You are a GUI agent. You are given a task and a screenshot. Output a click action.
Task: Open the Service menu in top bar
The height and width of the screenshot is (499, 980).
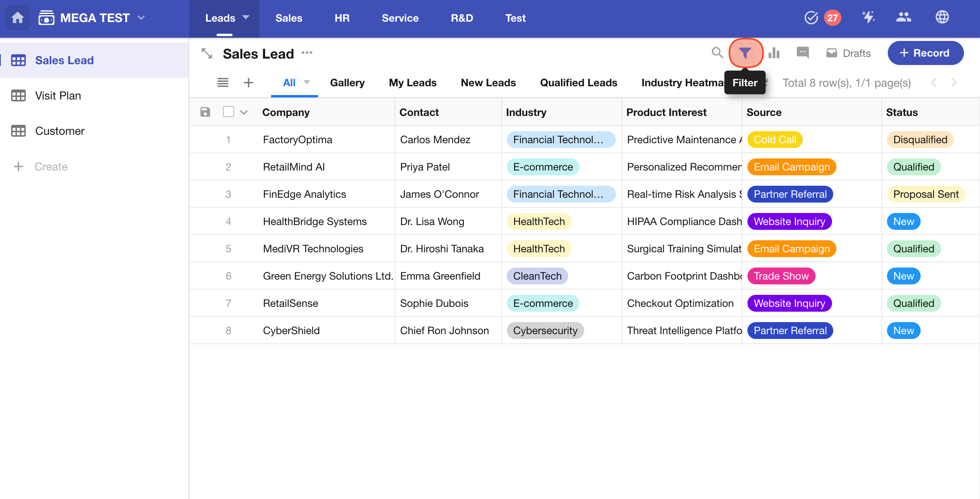pyautogui.click(x=400, y=18)
